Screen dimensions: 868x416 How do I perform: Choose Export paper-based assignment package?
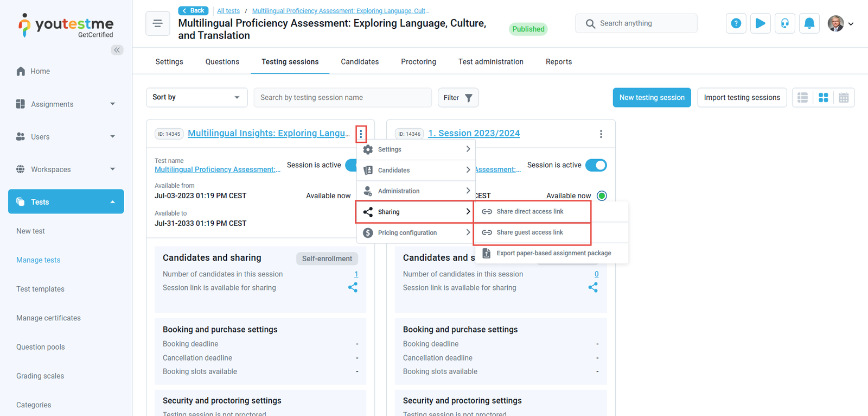[553, 253]
